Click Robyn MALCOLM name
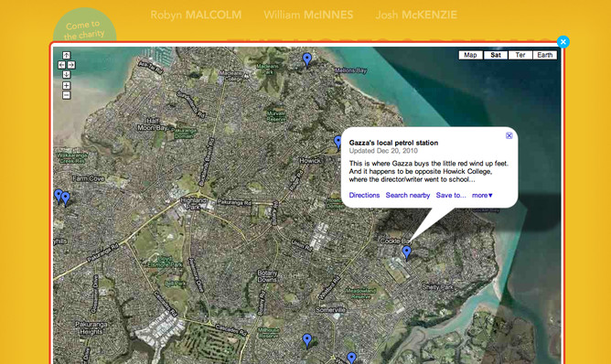611x364 pixels. [x=196, y=15]
